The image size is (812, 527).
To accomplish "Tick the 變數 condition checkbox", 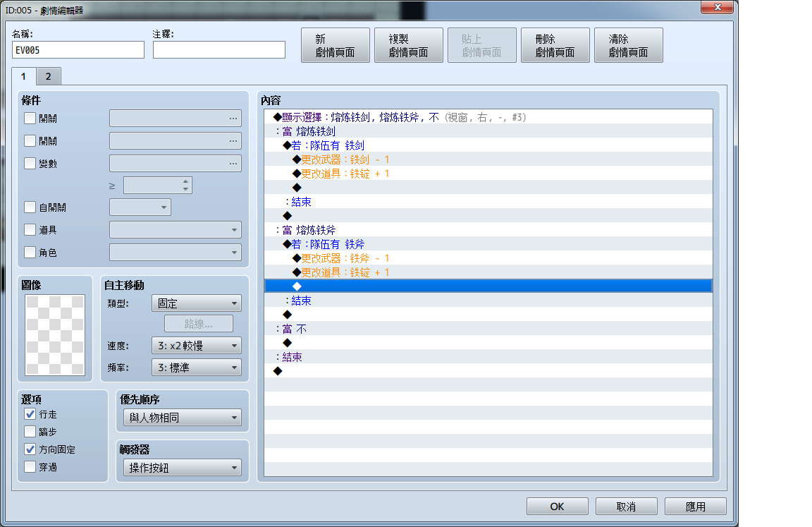I will (x=30, y=163).
